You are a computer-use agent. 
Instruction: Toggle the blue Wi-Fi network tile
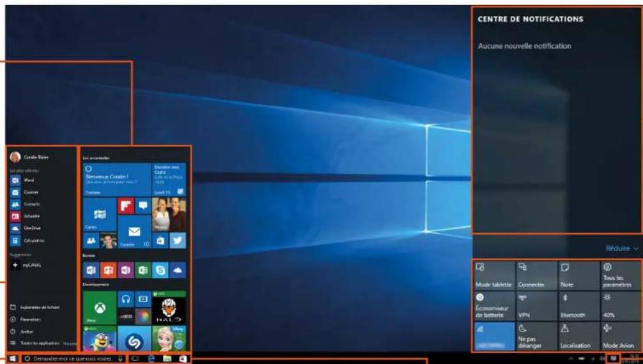click(x=493, y=336)
